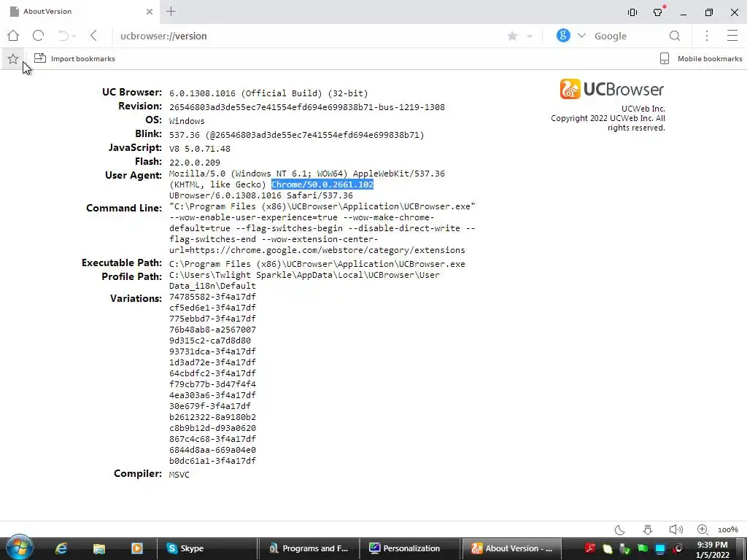Image resolution: width=747 pixels, height=560 pixels.
Task: Click the zoom plus icon in status bar
Action: click(x=703, y=529)
